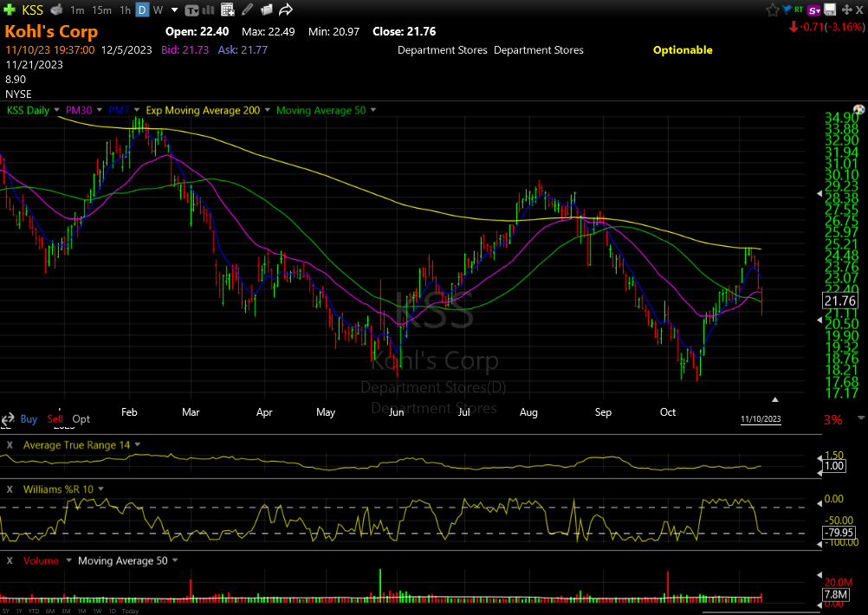Image resolution: width=868 pixels, height=615 pixels.
Task: Open the Volume indicator dropdown
Action: [68, 560]
